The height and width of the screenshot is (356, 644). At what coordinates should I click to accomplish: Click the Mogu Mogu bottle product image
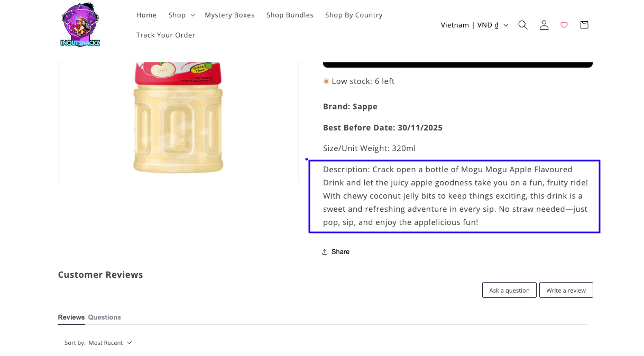point(178,121)
